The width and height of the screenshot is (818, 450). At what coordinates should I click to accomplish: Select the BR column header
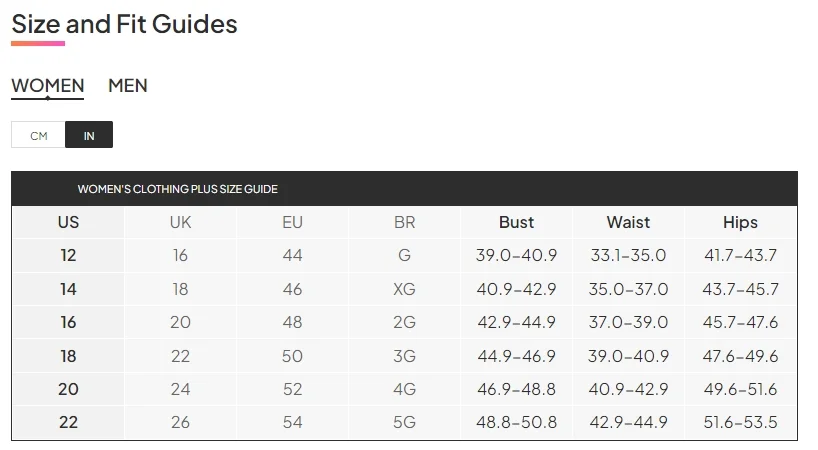coord(404,222)
